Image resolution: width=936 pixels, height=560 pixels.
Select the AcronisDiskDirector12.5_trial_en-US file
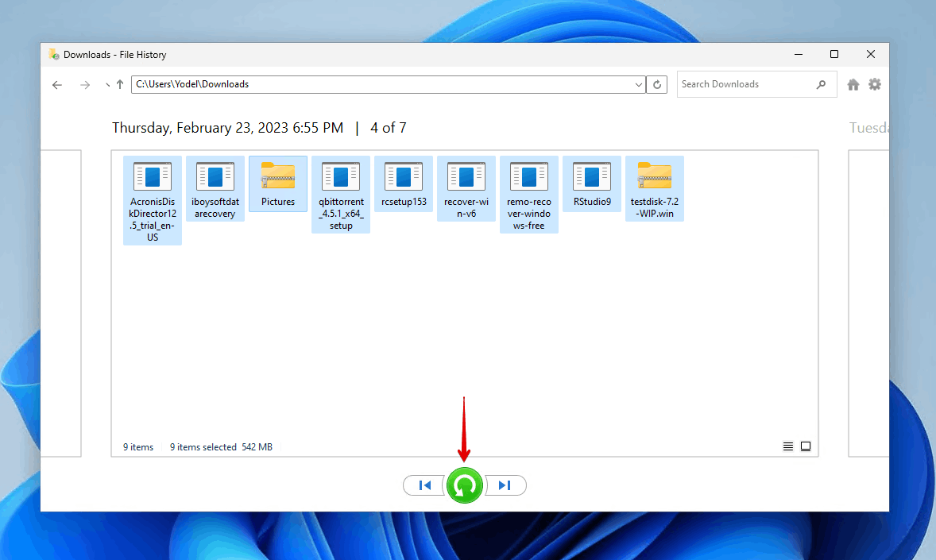tap(153, 201)
